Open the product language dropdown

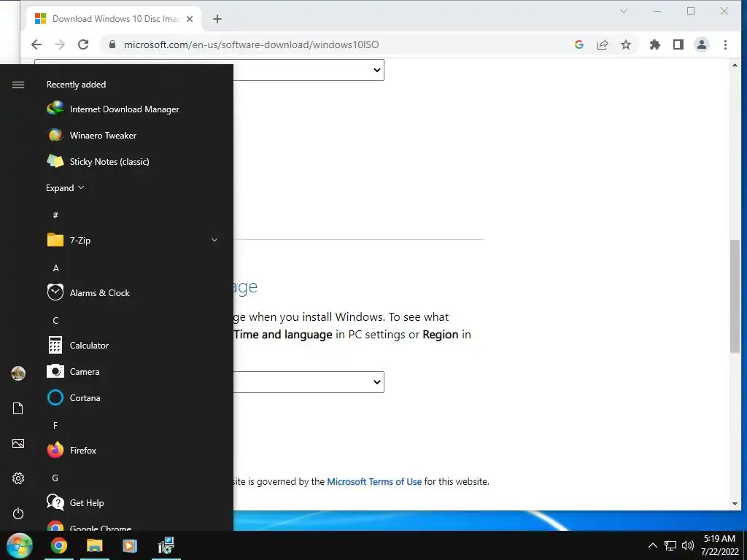309,382
